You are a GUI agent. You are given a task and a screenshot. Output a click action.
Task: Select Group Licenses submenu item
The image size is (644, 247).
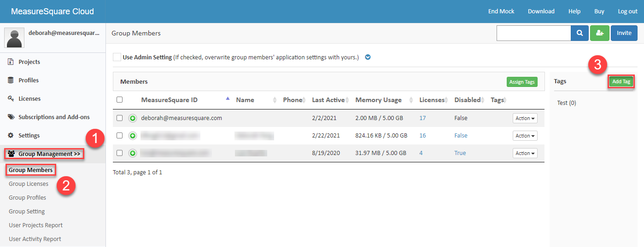pyautogui.click(x=29, y=184)
